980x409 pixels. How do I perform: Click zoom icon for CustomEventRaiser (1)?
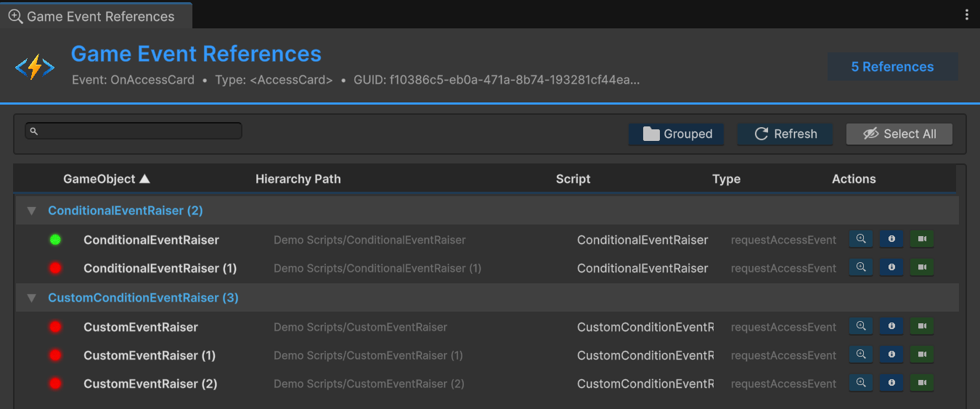(x=861, y=355)
